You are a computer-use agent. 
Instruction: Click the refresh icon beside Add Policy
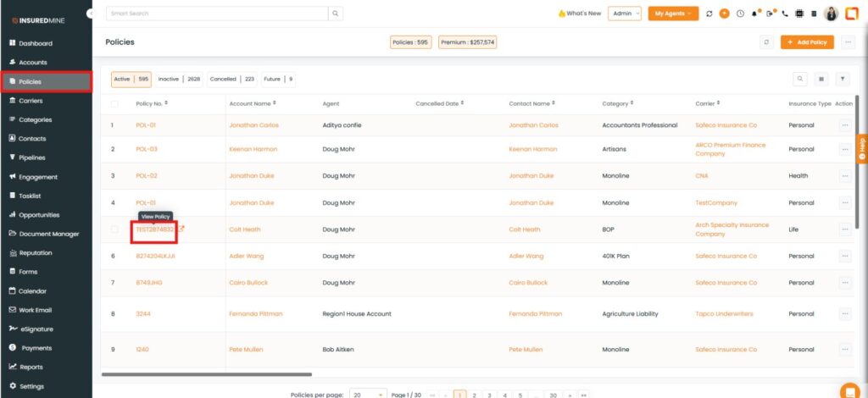pyautogui.click(x=766, y=41)
